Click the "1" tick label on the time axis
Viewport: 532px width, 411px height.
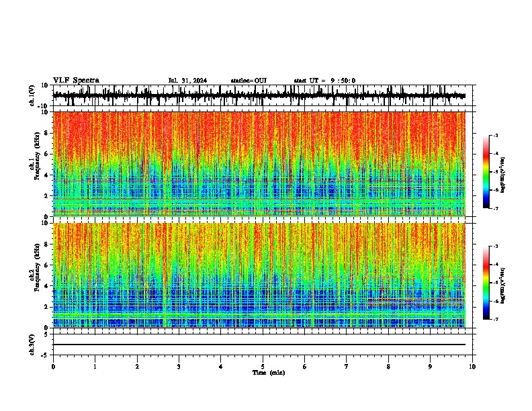[95, 367]
